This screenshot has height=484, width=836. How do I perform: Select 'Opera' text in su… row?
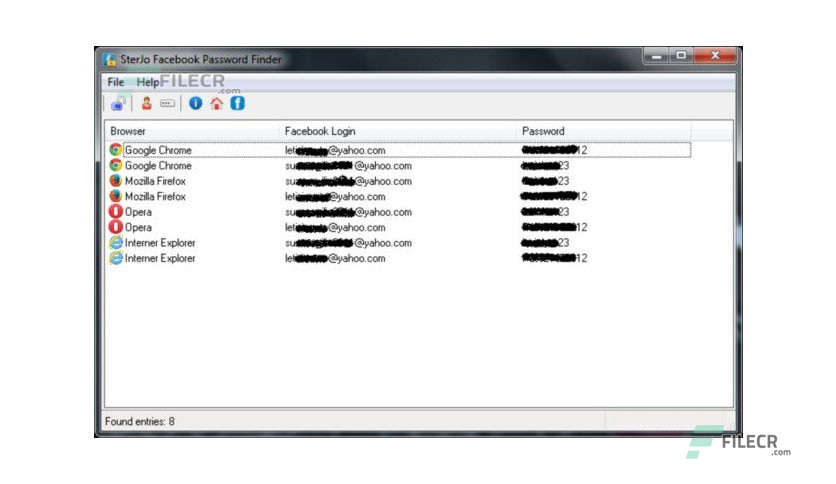pyautogui.click(x=138, y=212)
